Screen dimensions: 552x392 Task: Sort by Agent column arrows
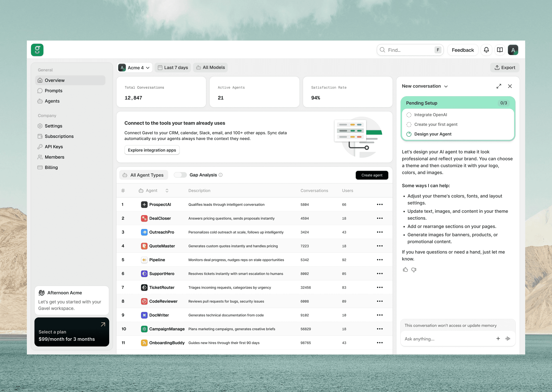167,191
